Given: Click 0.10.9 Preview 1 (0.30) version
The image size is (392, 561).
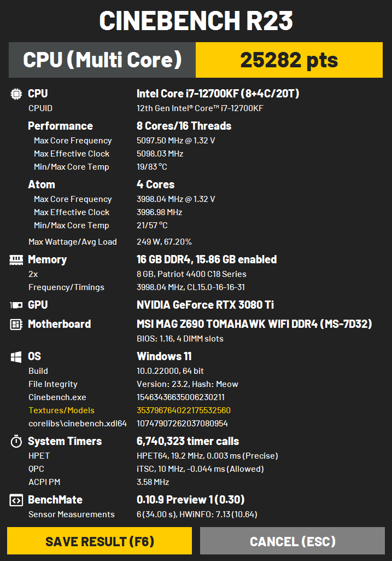Looking at the screenshot, I should [190, 500].
